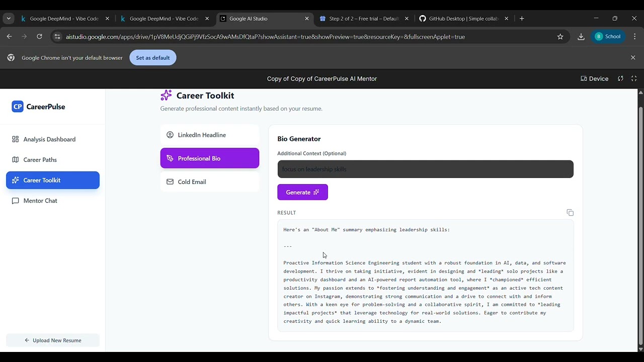
Task: Click the "RESULT" label
Action: click(x=287, y=213)
